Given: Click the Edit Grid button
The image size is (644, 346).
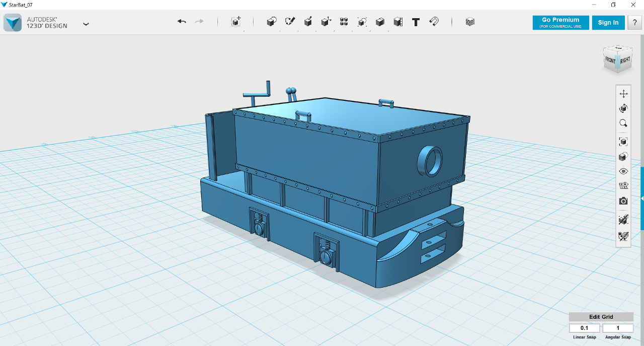Looking at the screenshot, I should pyautogui.click(x=601, y=317).
